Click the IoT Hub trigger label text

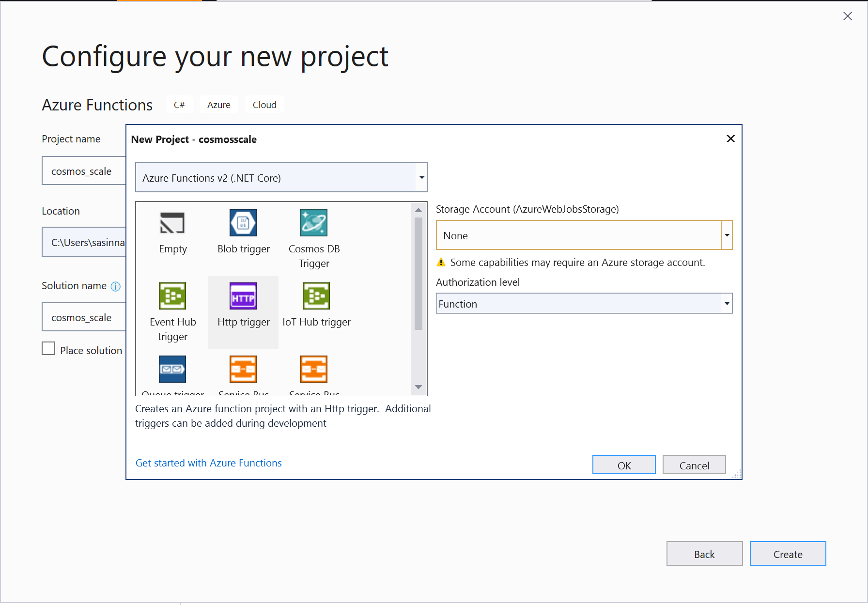click(317, 322)
